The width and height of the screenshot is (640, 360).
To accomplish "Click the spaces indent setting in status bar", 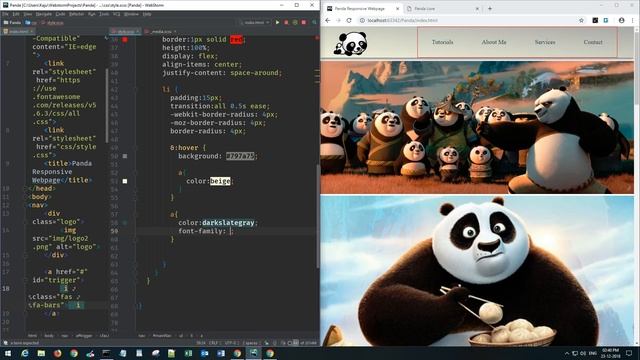I will tap(250, 343).
